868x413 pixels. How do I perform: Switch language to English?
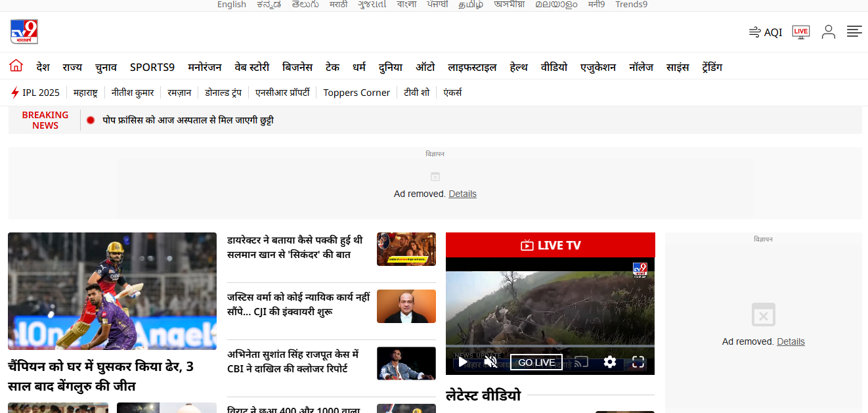232,5
